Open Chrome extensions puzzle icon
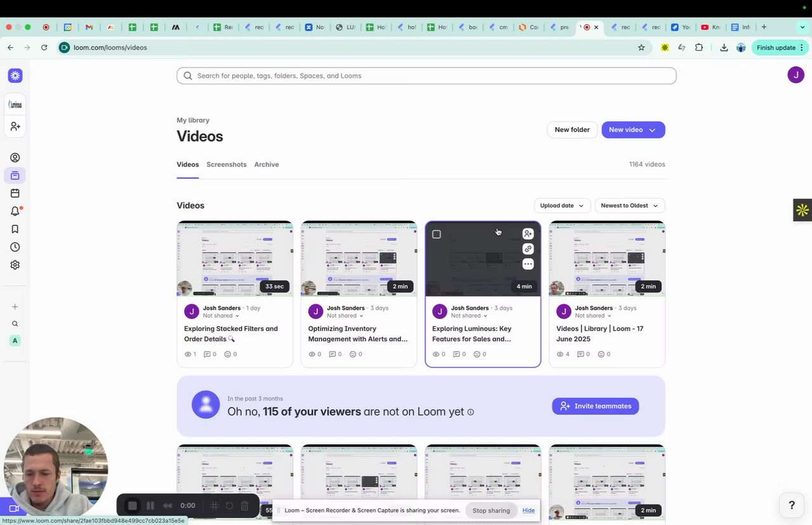 699,48
